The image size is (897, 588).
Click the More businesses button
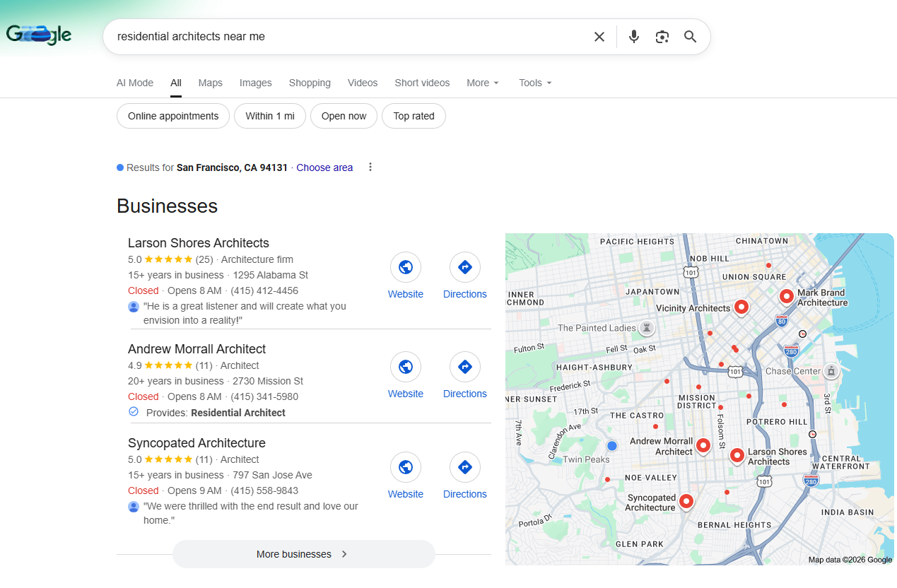pos(303,554)
